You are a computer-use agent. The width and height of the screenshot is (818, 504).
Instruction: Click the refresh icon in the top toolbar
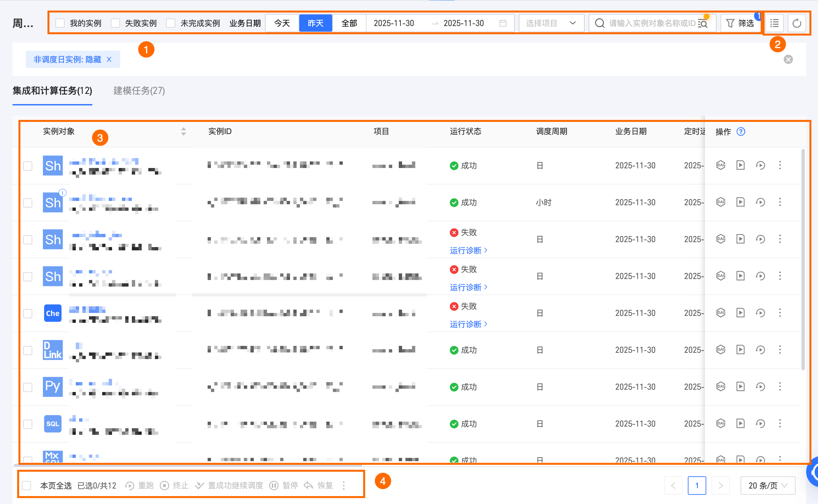tap(796, 23)
